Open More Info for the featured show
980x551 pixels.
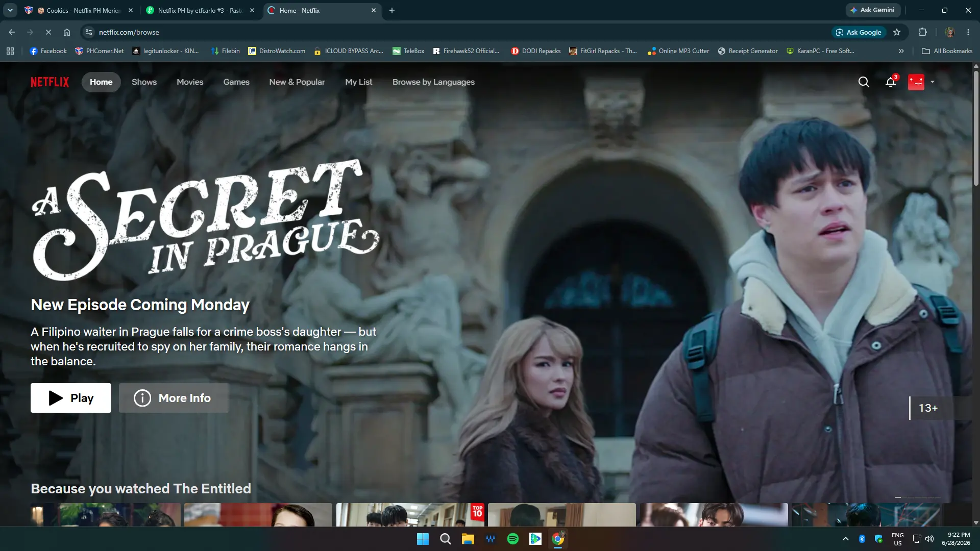click(x=174, y=398)
